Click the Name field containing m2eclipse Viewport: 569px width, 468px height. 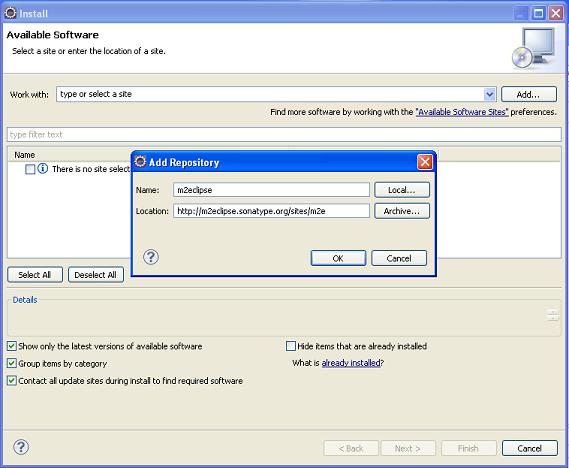(x=271, y=190)
